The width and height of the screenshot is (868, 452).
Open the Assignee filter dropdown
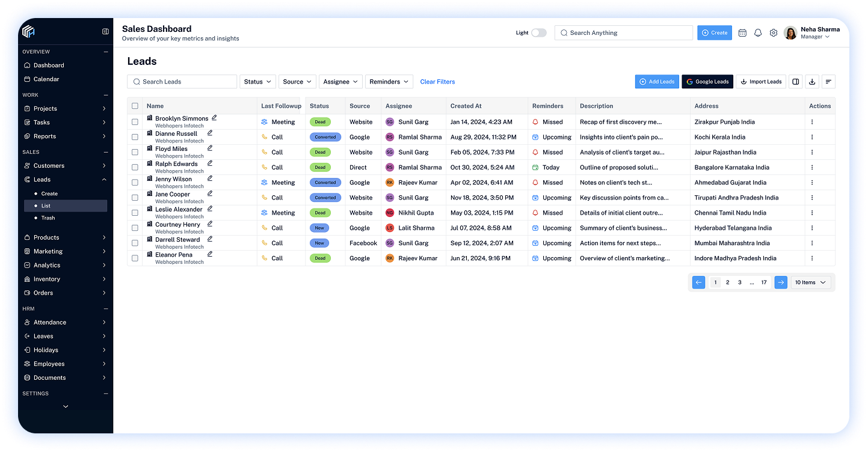click(x=340, y=82)
